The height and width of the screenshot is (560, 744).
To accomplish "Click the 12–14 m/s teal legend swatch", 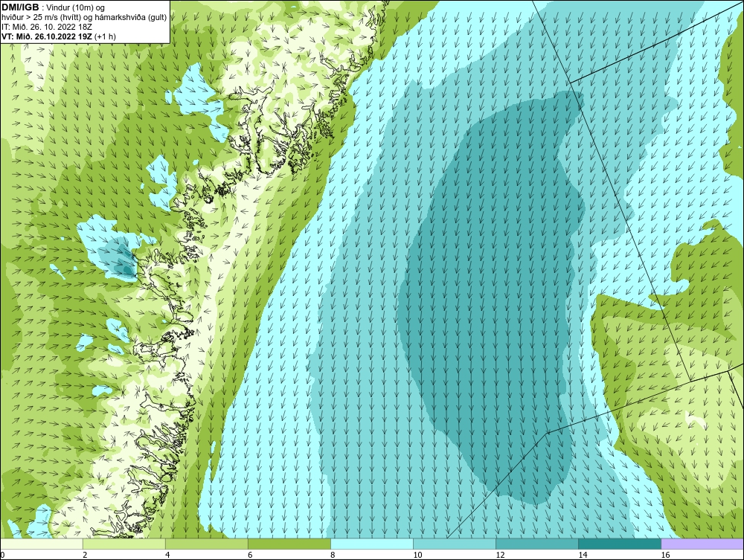I will point(536,544).
